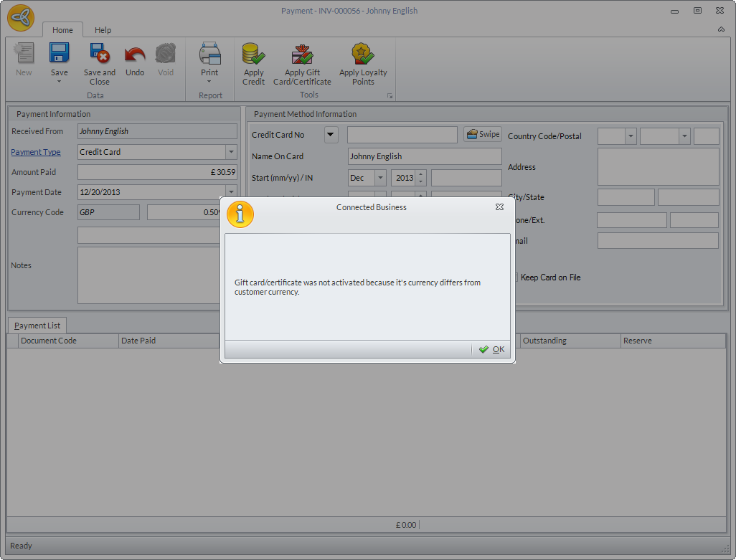This screenshot has height=560, width=736.
Task: Expand the Start month Dec dropdown
Action: tap(380, 178)
